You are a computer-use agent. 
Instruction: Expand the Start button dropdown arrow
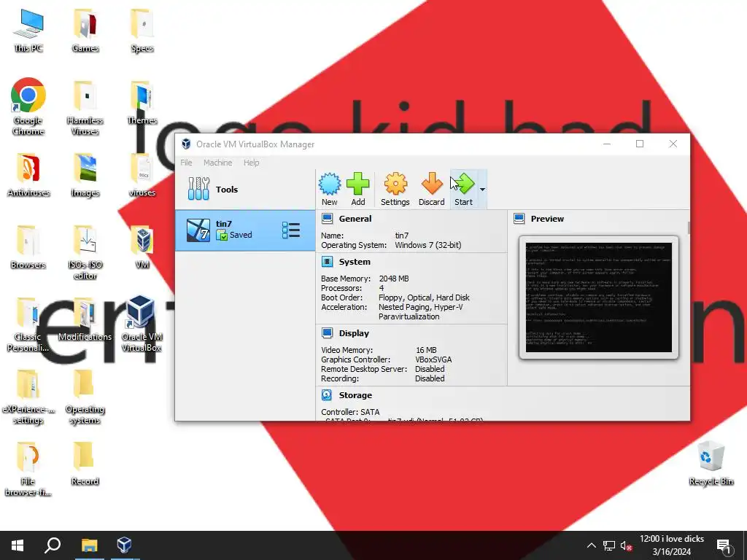[482, 189]
